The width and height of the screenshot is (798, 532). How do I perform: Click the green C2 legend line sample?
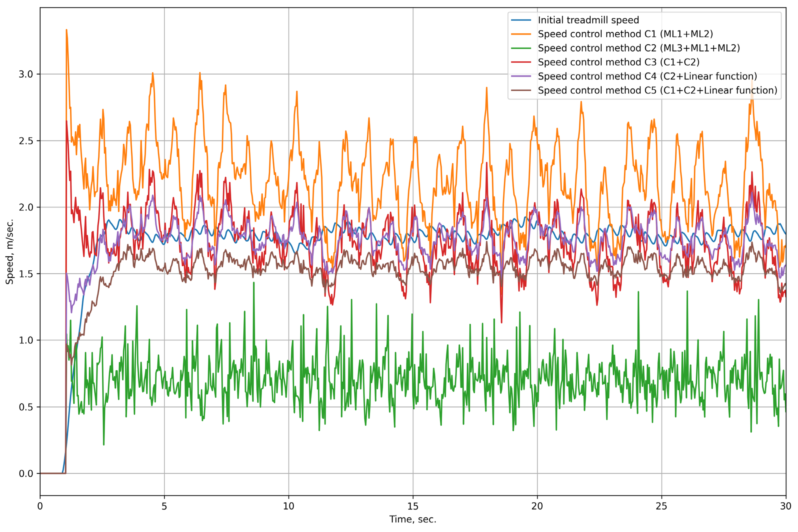point(521,48)
